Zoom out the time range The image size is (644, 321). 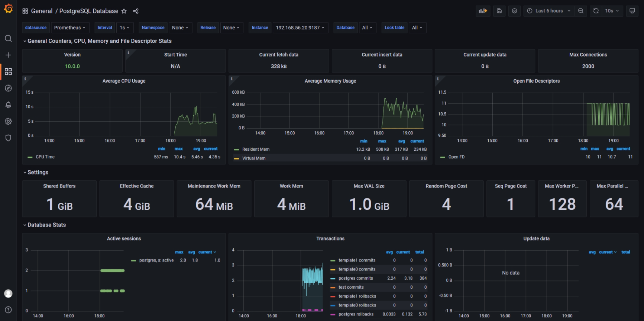point(581,11)
